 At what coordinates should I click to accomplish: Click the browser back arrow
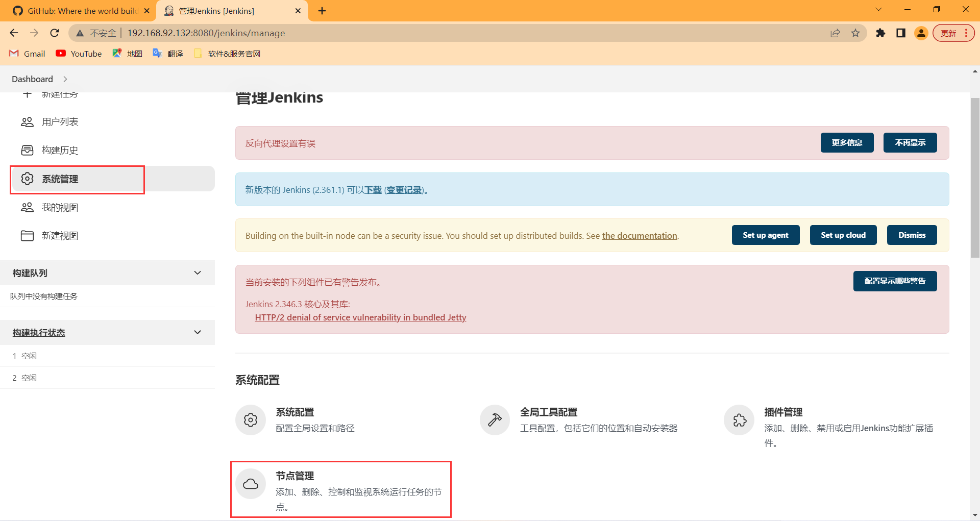[x=14, y=33]
